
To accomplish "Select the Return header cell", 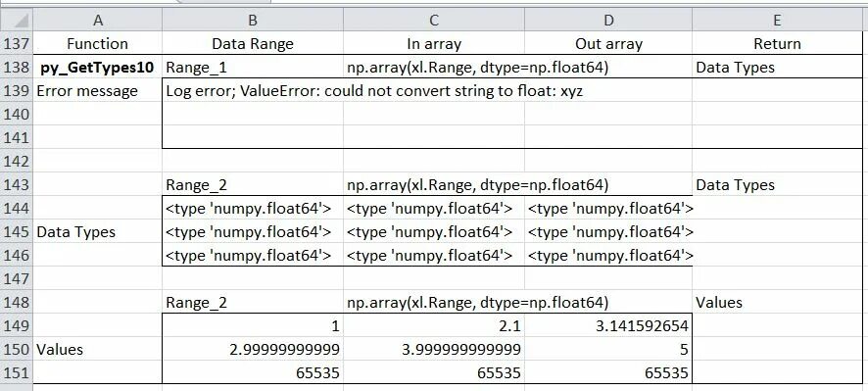I will 777,43.
